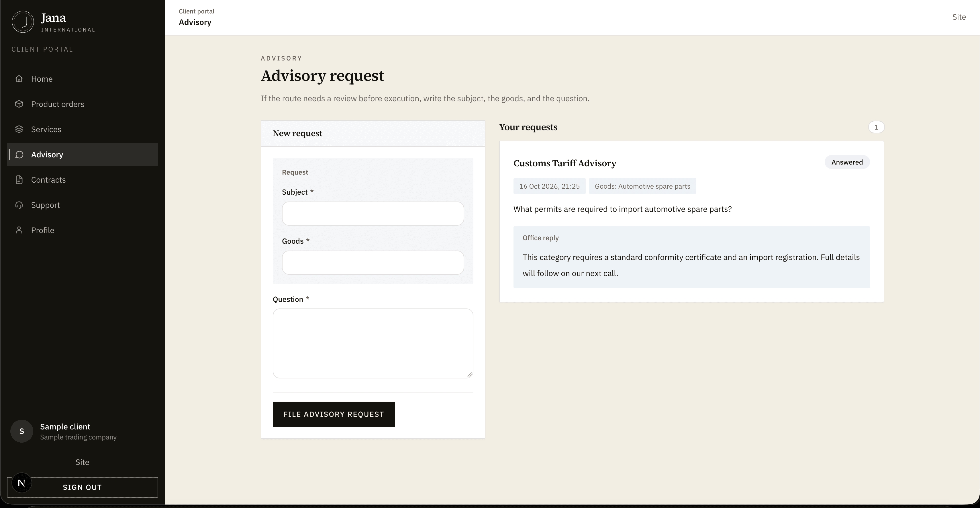Focus the Subject input field

tap(373, 214)
